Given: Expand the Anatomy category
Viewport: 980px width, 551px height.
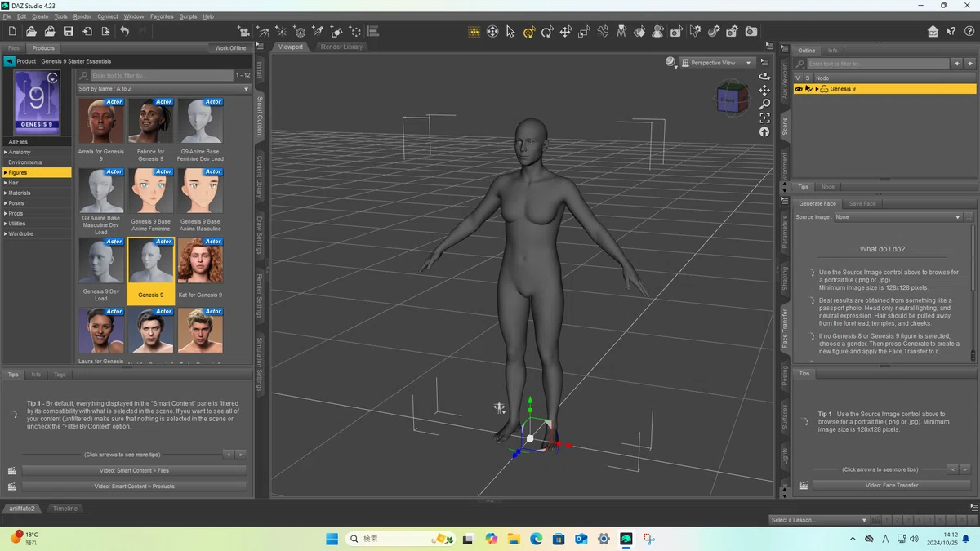Looking at the screenshot, I should [6, 152].
